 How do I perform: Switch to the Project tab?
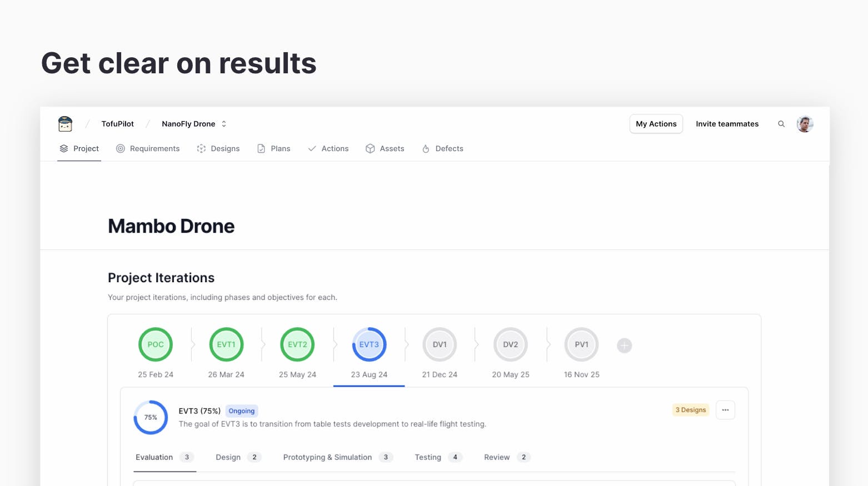click(79, 148)
